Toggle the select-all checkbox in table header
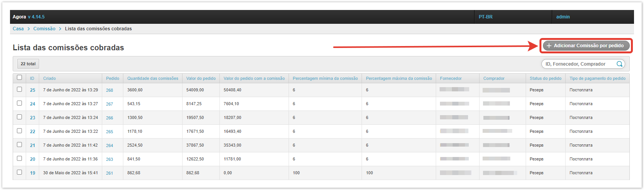644x190 pixels. coord(20,78)
